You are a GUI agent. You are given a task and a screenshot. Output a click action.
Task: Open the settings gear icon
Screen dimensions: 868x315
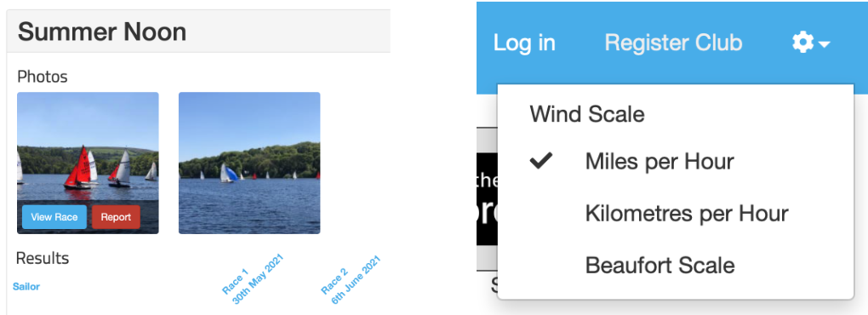[802, 43]
